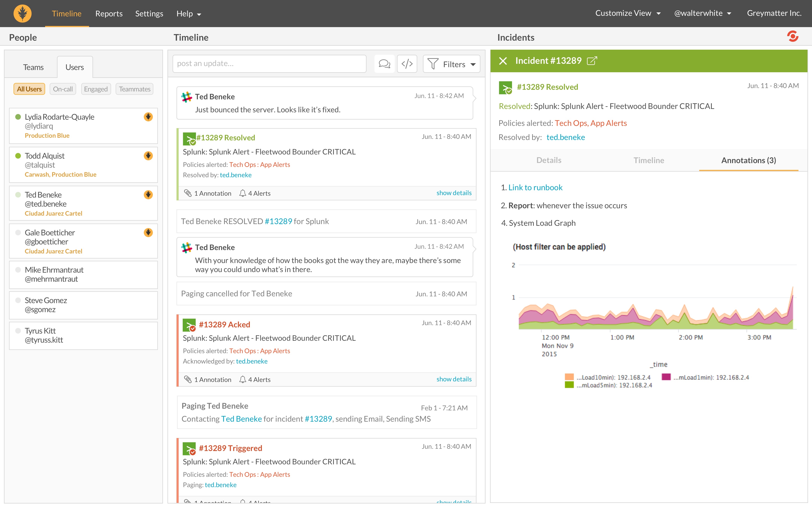
Task: Switch to the Users tab
Action: pyautogui.click(x=74, y=67)
